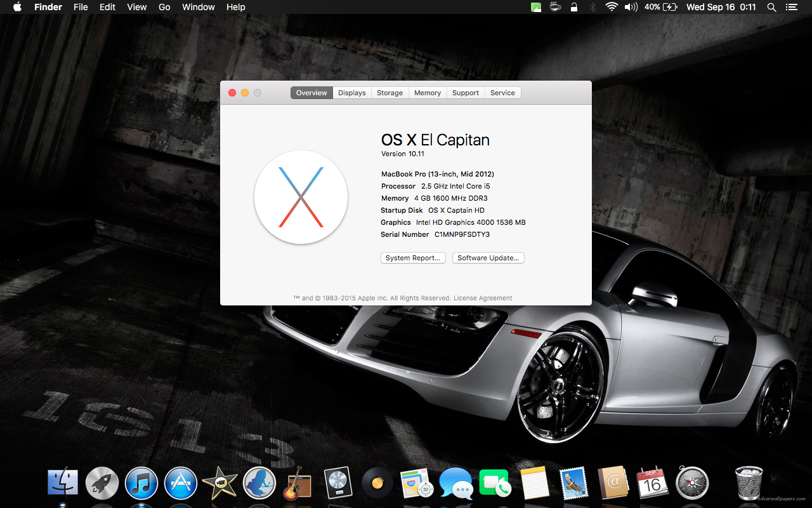This screenshot has width=812, height=508.
Task: Open Contacts address book Dock icon
Action: (613, 484)
